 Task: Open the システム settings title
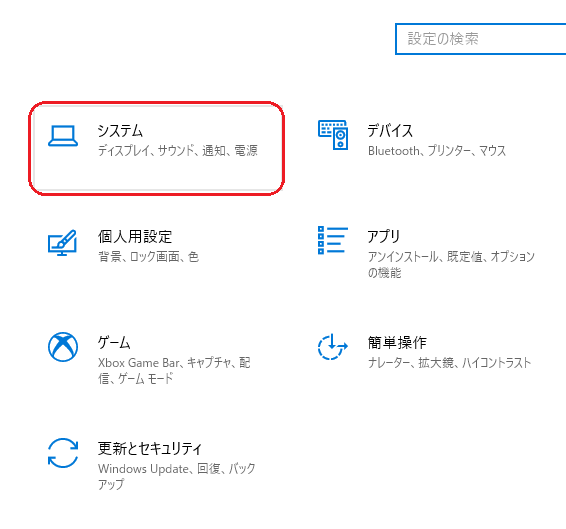click(120, 131)
